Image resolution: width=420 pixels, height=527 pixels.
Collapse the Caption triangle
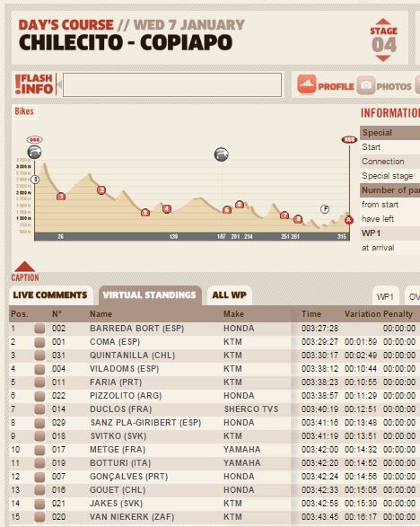coord(24,266)
